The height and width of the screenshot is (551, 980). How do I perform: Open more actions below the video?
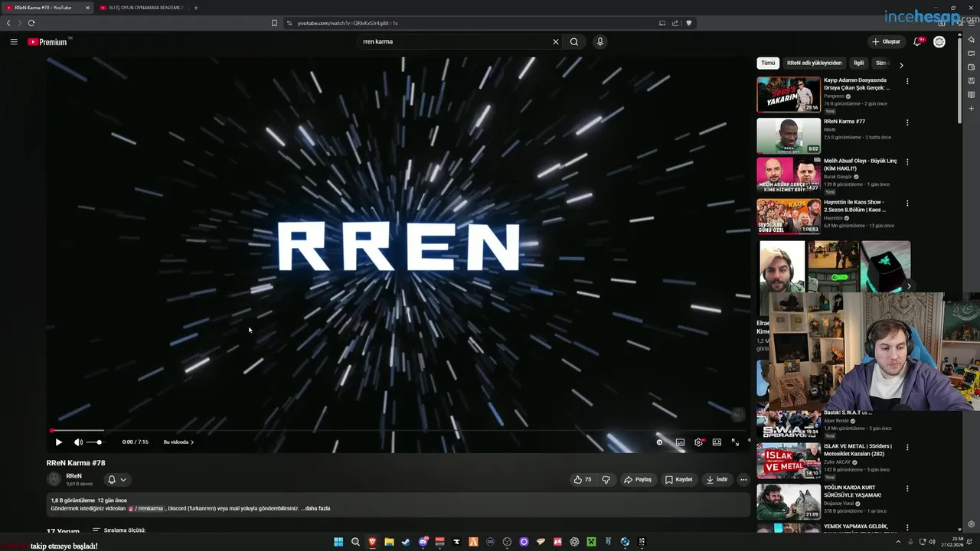pyautogui.click(x=743, y=479)
